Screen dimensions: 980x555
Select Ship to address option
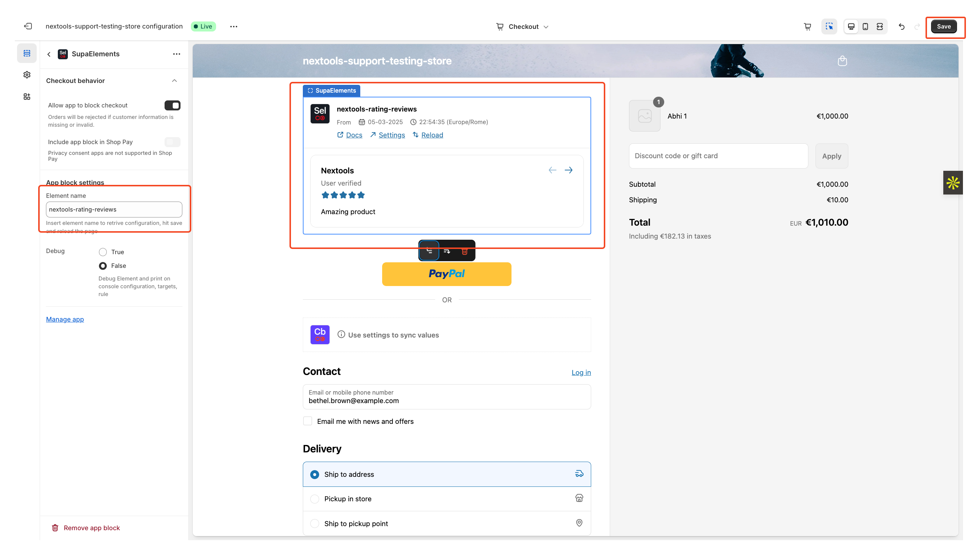click(447, 474)
